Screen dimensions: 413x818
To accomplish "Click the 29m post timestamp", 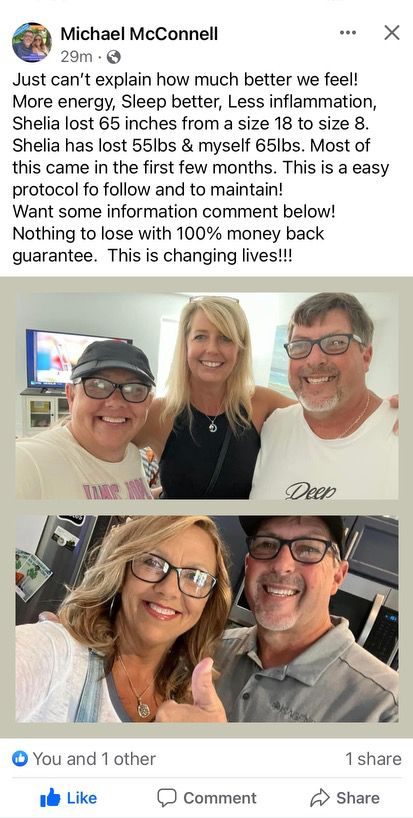I will 76,56.
